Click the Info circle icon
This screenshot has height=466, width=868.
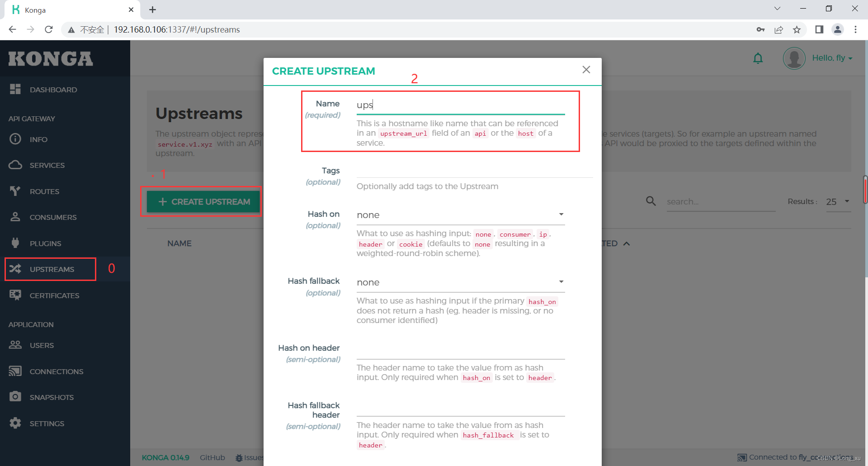(15, 139)
